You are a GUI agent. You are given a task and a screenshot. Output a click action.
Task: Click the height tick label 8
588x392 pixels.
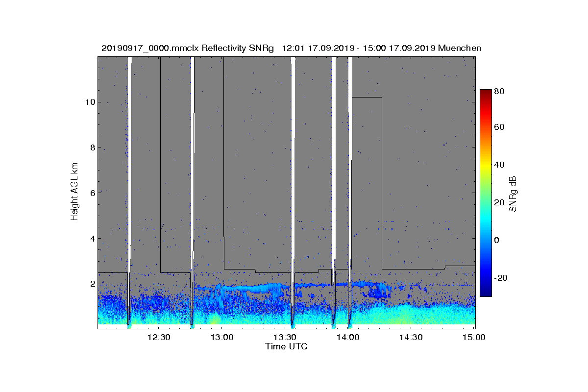tap(92, 147)
